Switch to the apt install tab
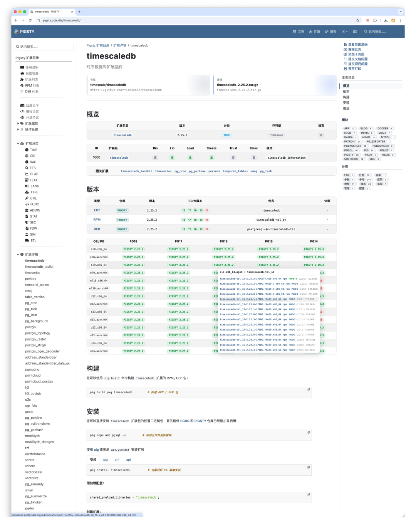 pos(129,460)
